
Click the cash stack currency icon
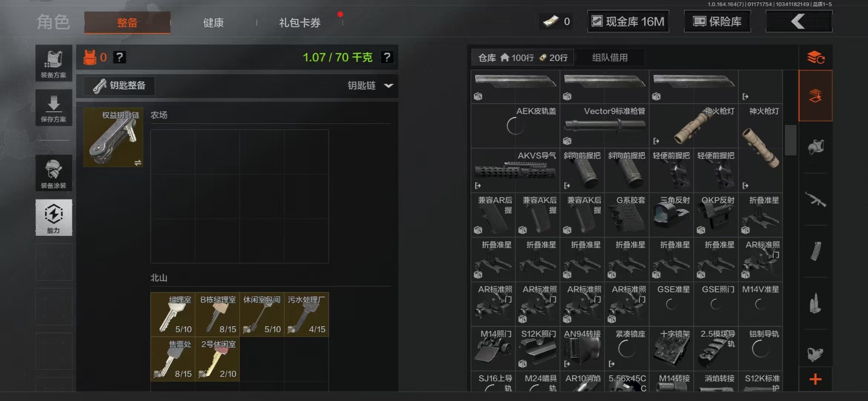551,21
